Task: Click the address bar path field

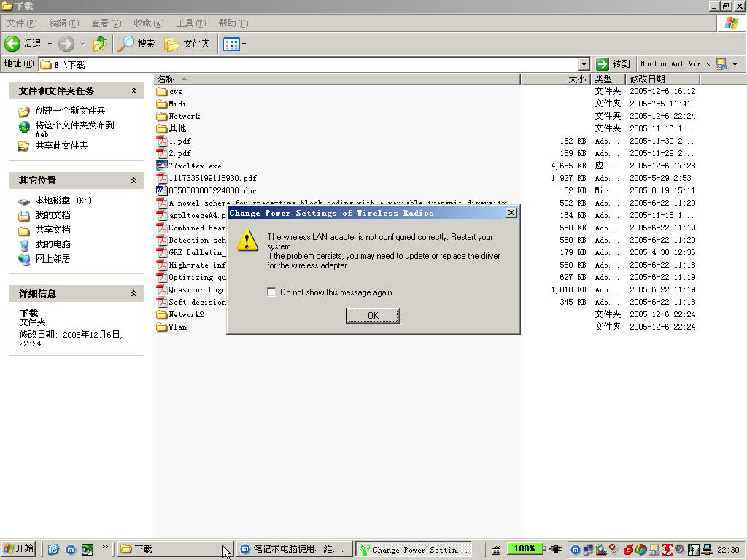Action: click(x=314, y=64)
